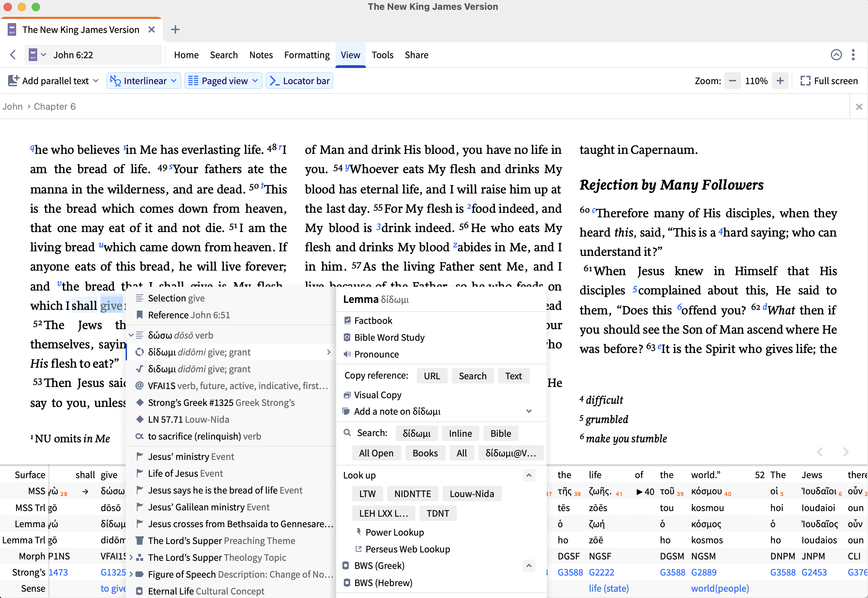Open Bible Word Study for δίδωμι

tap(389, 337)
